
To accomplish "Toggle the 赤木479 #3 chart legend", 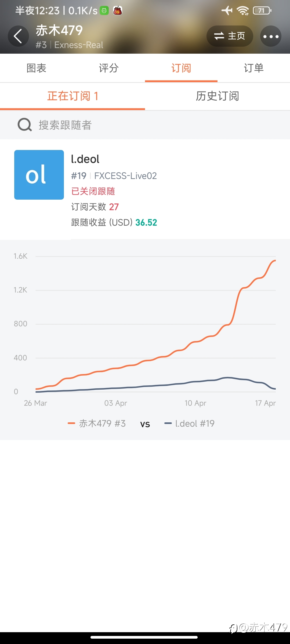I will 97,423.
